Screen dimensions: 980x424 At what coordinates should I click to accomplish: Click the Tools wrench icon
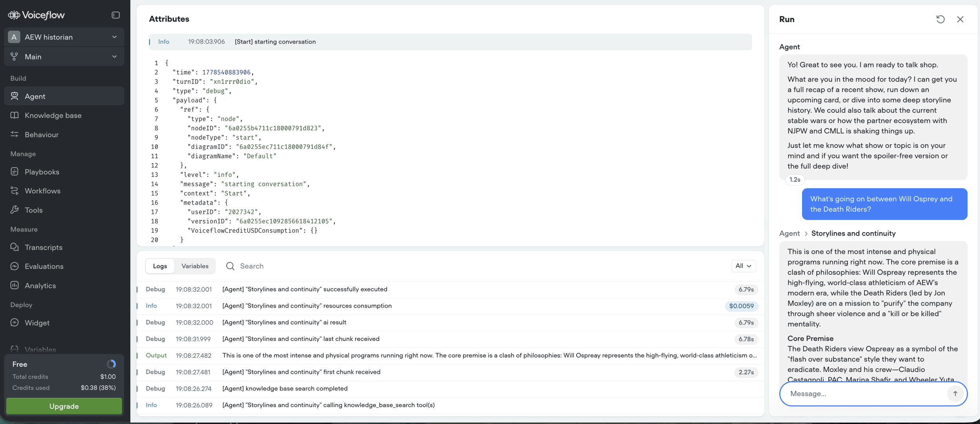[x=15, y=210]
